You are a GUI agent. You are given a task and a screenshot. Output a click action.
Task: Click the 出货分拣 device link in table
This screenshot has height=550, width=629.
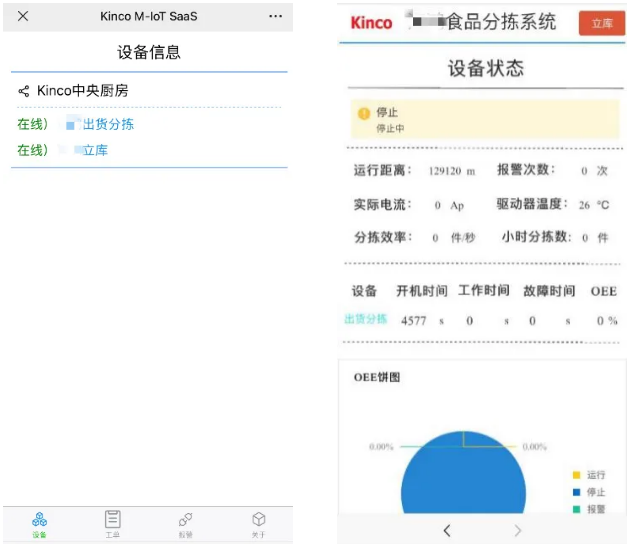coord(365,319)
